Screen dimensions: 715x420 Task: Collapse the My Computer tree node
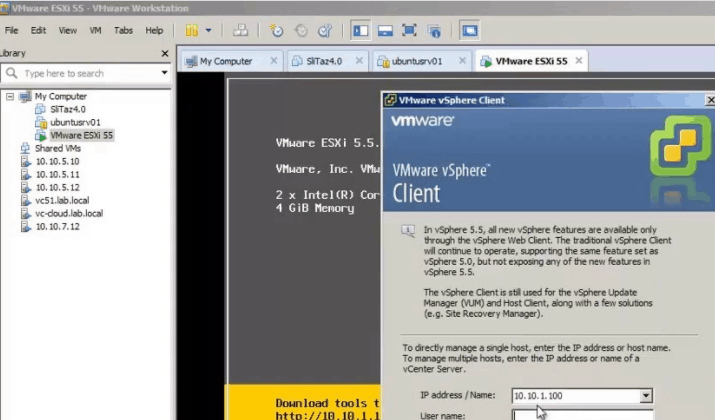tap(10, 96)
